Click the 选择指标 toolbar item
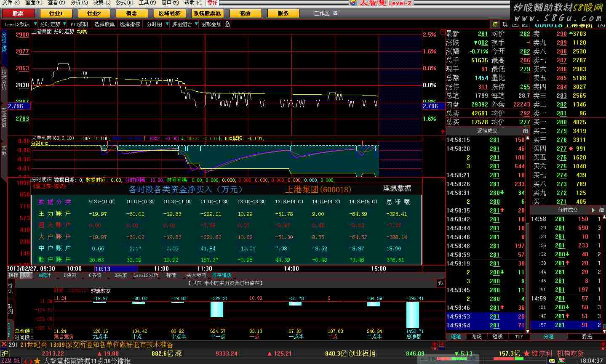The image size is (606, 364). pyautogui.click(x=130, y=24)
